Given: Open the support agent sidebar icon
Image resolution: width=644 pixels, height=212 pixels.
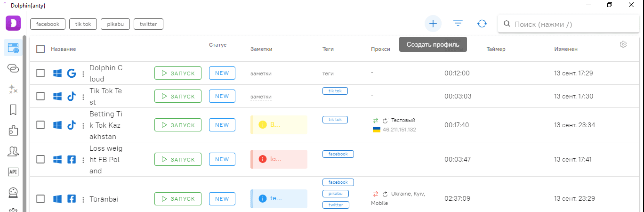Looking at the screenshot, I should [13, 193].
